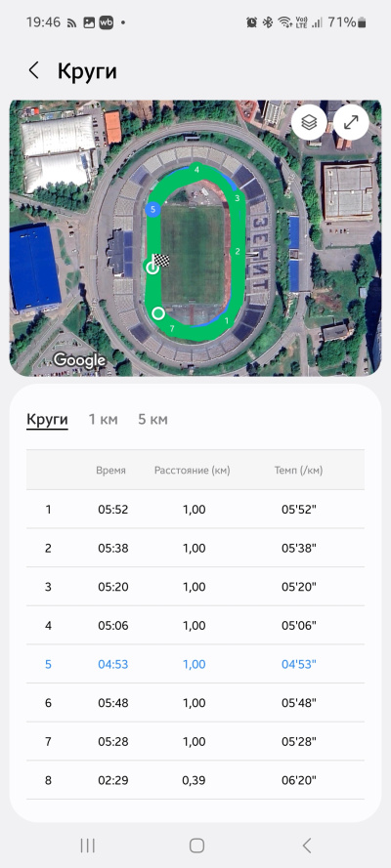Tap lap 8 row with 0,39 distance
Viewport: 391px width, 868px height.
(x=195, y=780)
